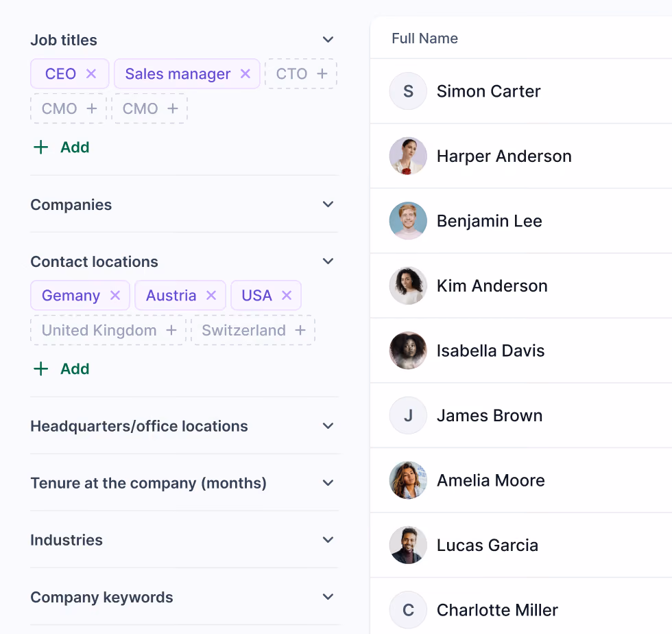Add CTO suggested job title
672x634 pixels.
[x=301, y=74]
